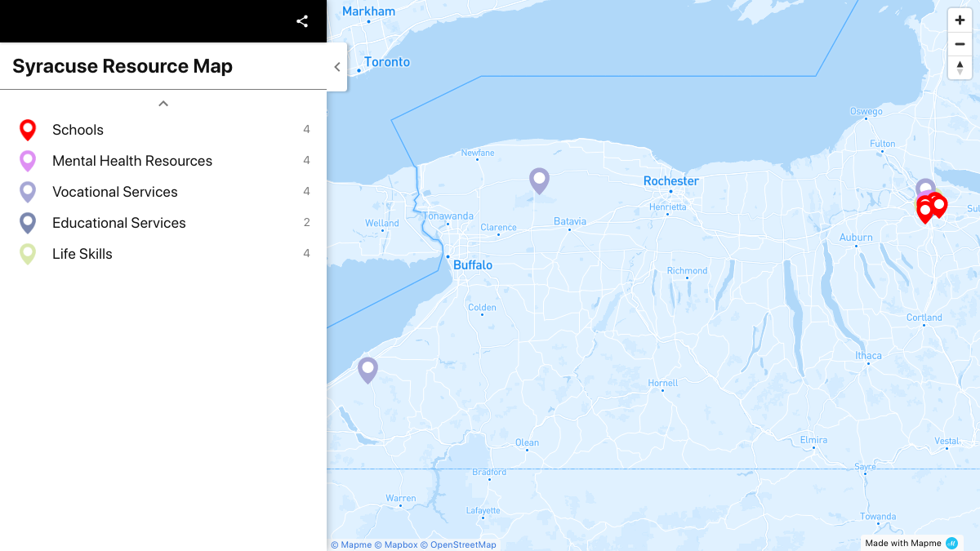Image resolution: width=980 pixels, height=551 pixels.
Task: Click the Vocational Services marker icon
Action: 28,191
